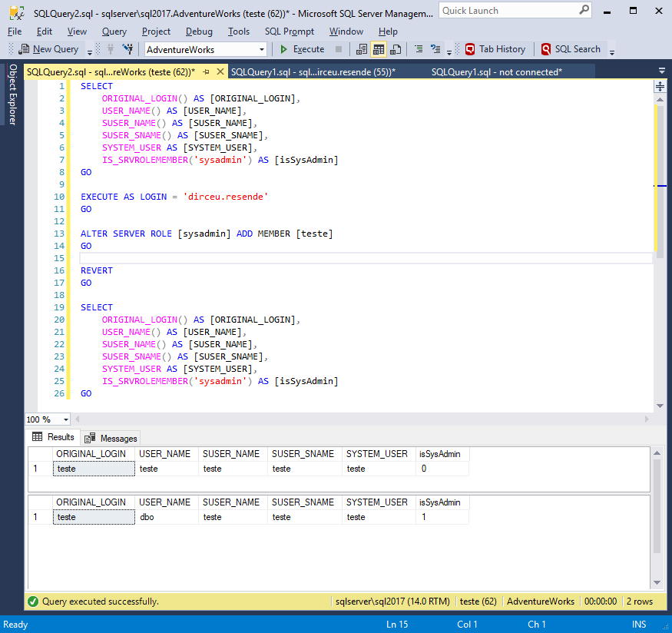Click inside the Quick Launch search box
672x633 pixels.
[507, 11]
